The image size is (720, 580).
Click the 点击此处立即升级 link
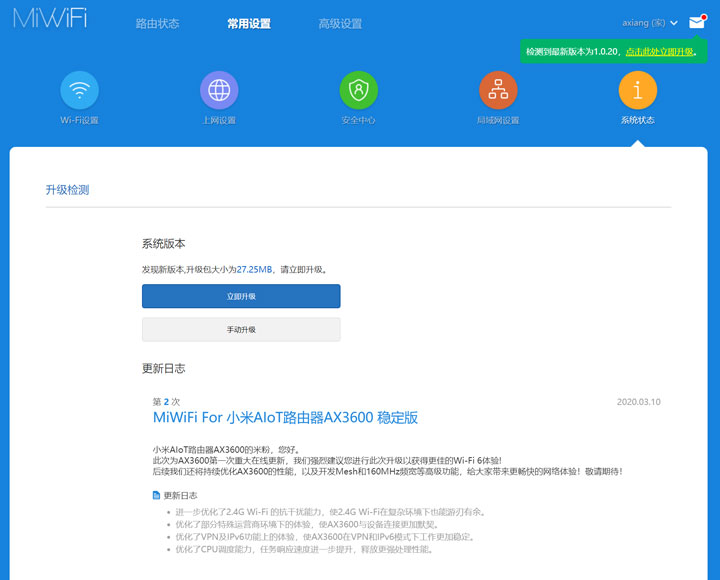click(660, 51)
